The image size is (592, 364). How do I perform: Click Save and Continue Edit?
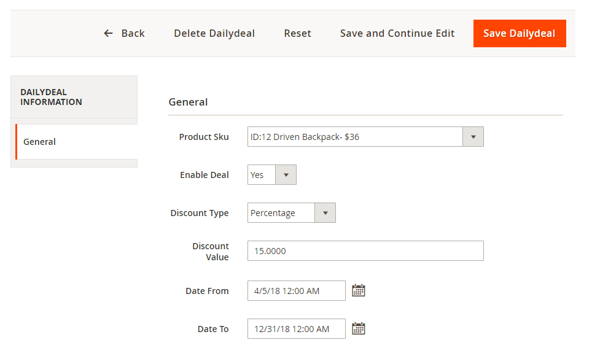[397, 33]
